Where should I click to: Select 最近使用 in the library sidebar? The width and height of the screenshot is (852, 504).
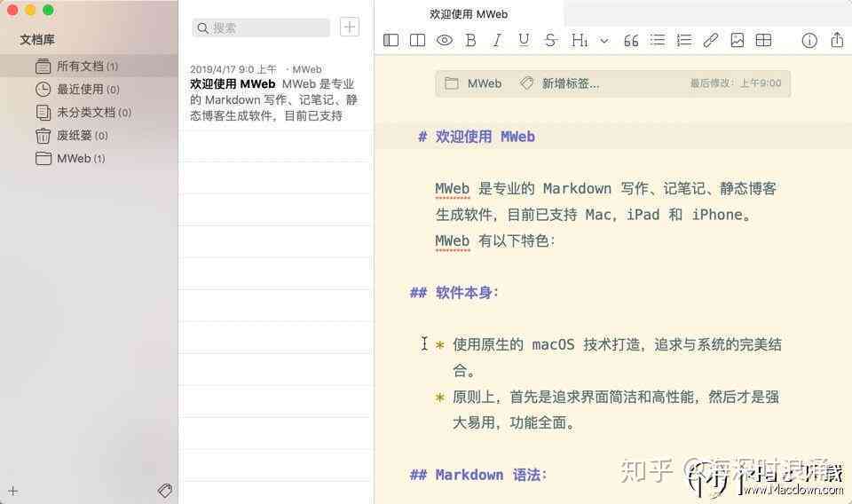click(x=89, y=89)
